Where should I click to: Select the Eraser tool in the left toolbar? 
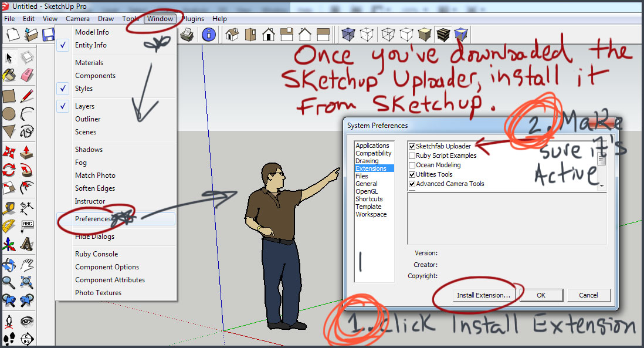(26, 75)
